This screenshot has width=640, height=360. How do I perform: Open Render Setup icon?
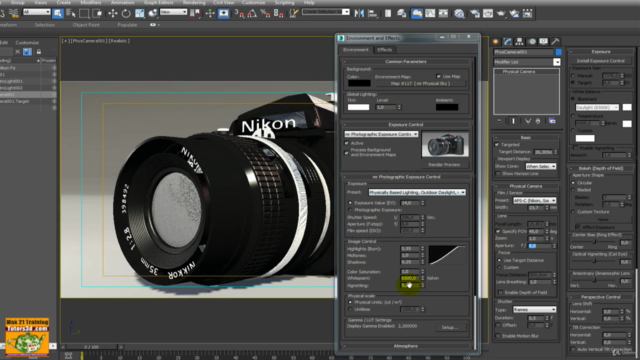pyautogui.click(x=474, y=13)
